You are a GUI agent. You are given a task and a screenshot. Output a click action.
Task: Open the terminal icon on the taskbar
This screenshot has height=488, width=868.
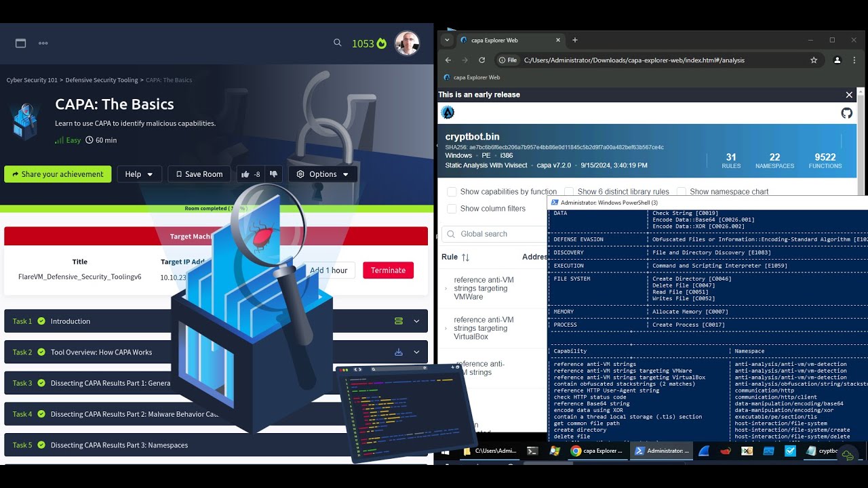point(533,451)
